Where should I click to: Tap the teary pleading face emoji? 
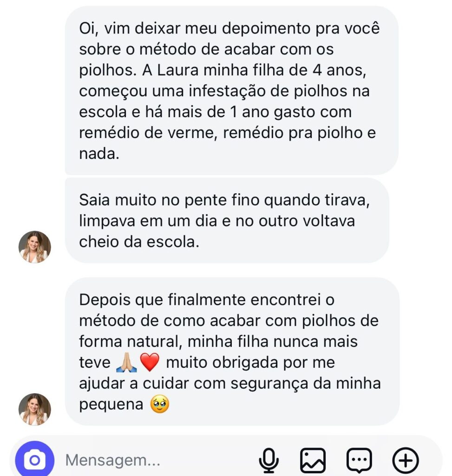pos(160,405)
